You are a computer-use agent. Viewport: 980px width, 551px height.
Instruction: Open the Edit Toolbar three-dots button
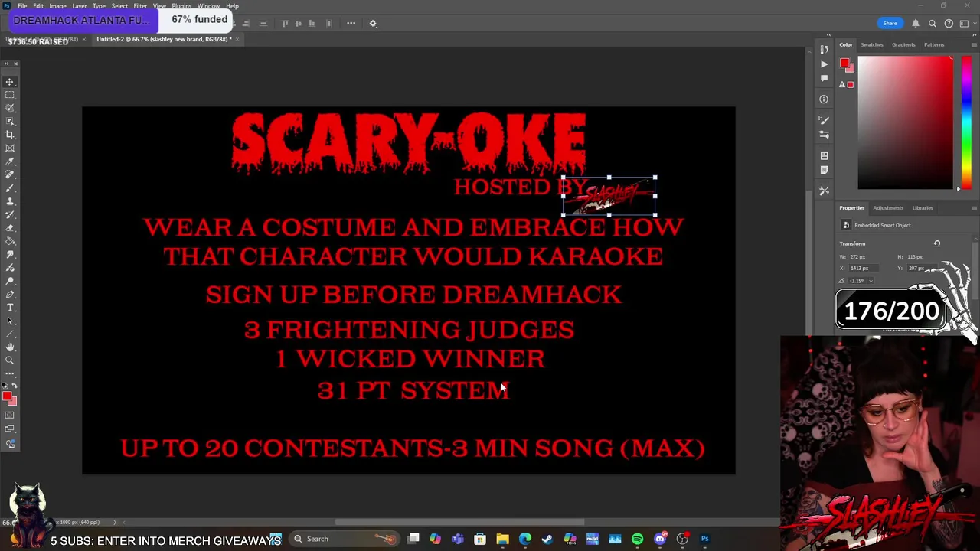pyautogui.click(x=10, y=373)
